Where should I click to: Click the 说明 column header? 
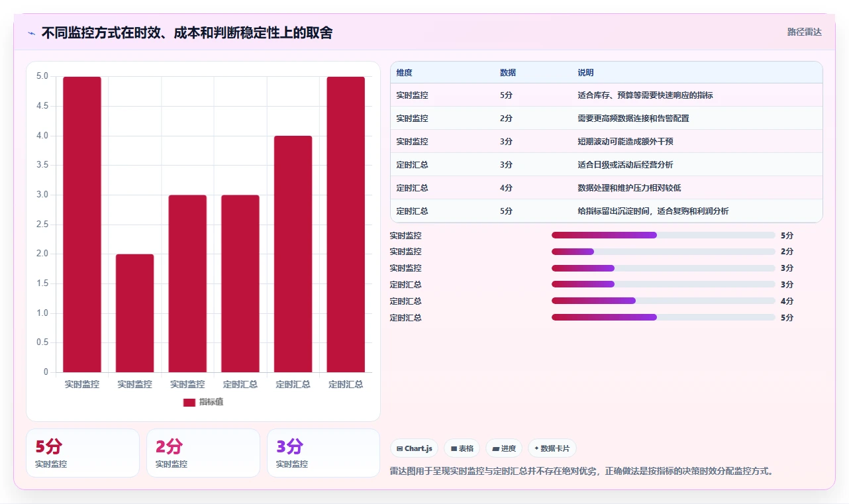click(585, 73)
